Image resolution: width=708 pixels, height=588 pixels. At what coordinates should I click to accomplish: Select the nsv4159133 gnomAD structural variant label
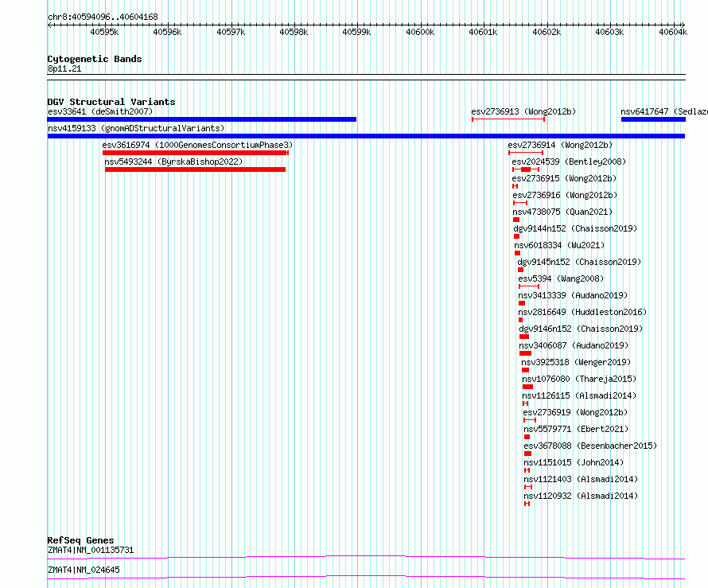tap(136, 128)
